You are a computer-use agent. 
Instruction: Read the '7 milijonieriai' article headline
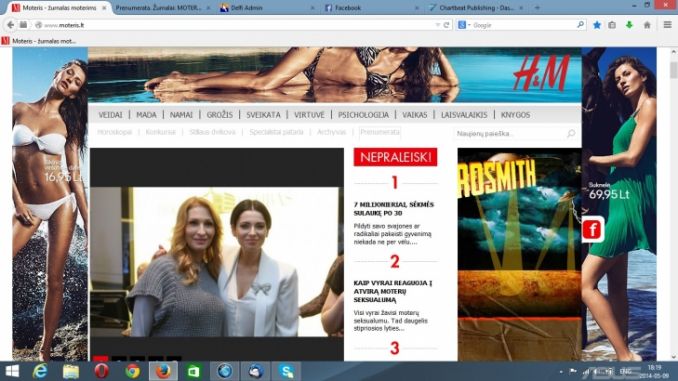pyautogui.click(x=393, y=208)
